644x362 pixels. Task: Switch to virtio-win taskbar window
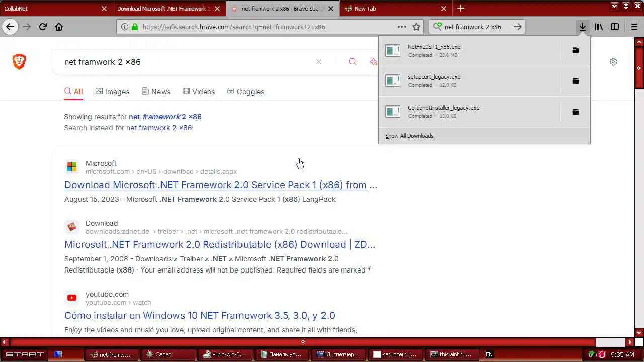click(x=225, y=354)
